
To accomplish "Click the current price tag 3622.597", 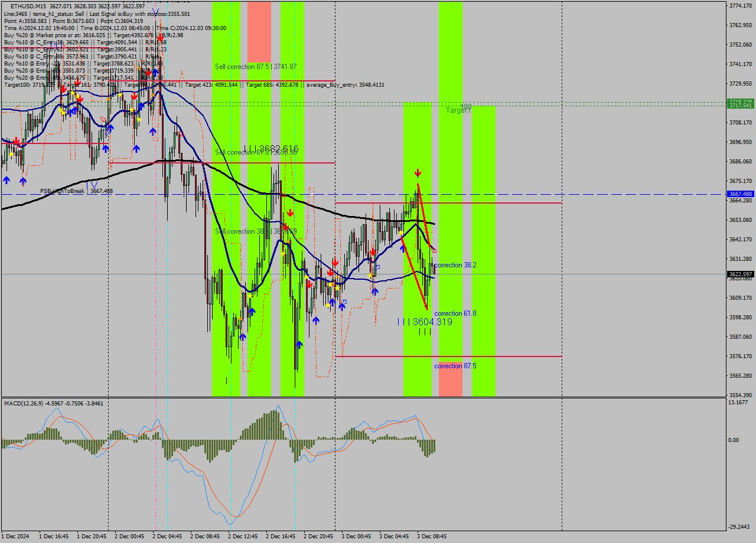I will [741, 274].
